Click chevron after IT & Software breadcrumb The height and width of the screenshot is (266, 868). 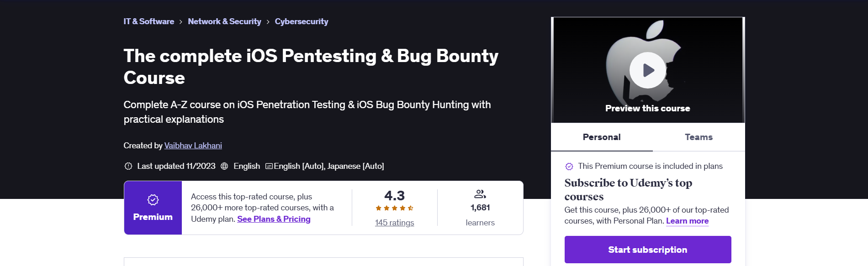pyautogui.click(x=181, y=22)
